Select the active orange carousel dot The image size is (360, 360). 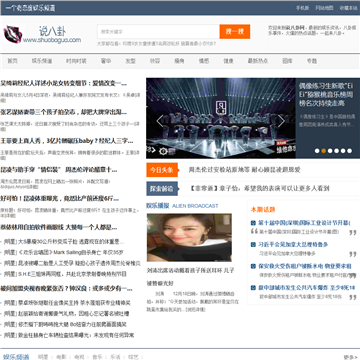(323, 151)
